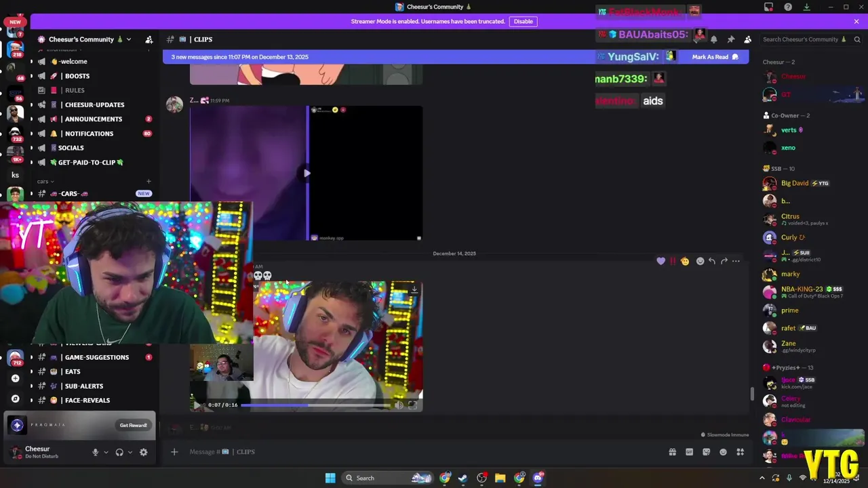Click the plus attachment button

tap(174, 452)
